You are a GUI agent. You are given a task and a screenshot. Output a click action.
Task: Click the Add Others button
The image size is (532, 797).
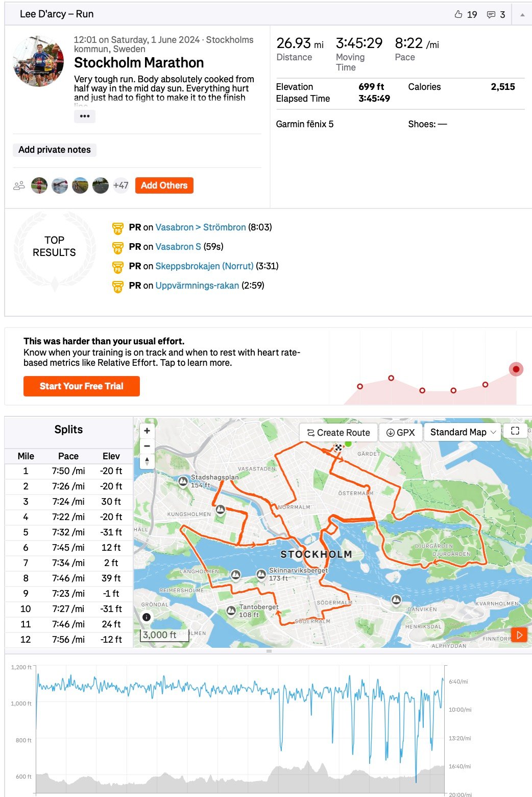point(164,185)
